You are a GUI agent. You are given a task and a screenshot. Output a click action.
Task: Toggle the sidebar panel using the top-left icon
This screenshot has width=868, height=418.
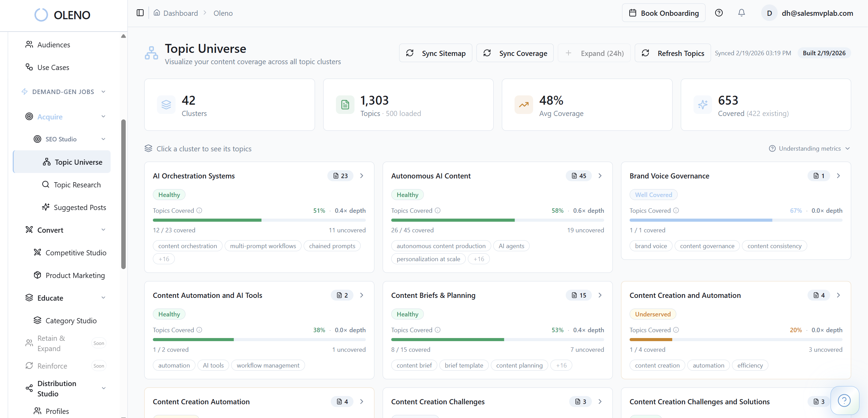(139, 13)
